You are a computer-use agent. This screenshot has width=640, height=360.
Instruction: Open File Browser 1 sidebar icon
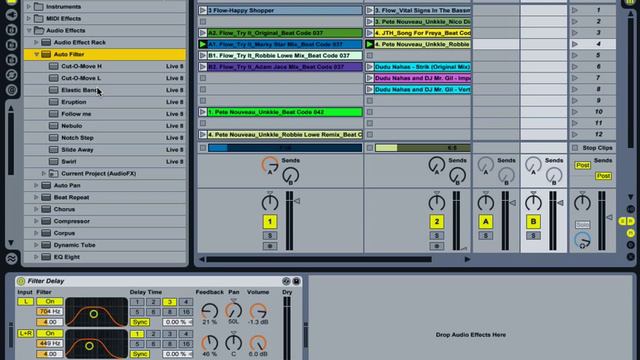pos(11,30)
